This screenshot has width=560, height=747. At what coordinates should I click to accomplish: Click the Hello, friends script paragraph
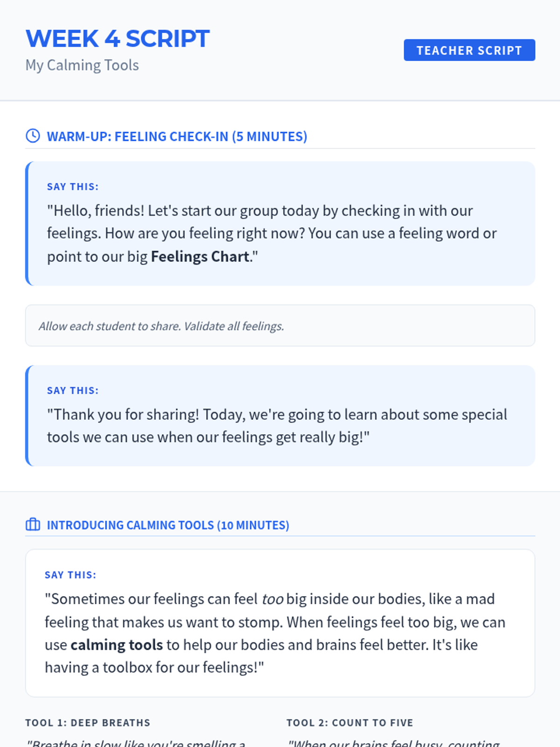click(x=271, y=233)
